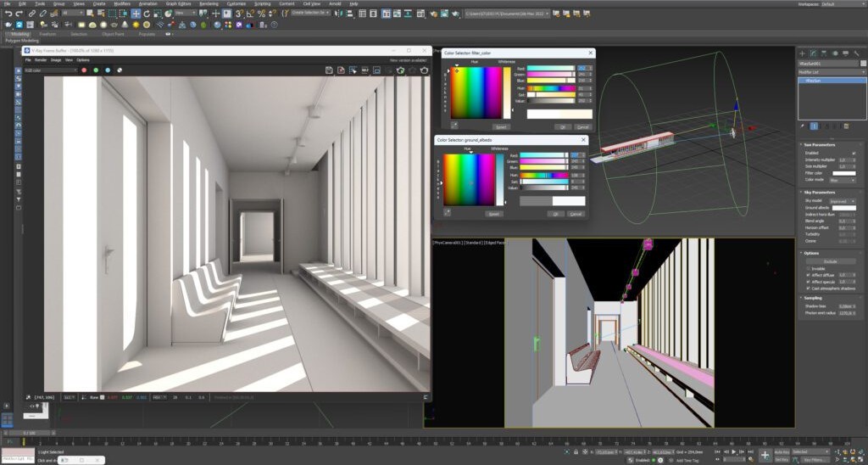
Task: Open the selection filter 'All' dropdown
Action: (x=73, y=13)
